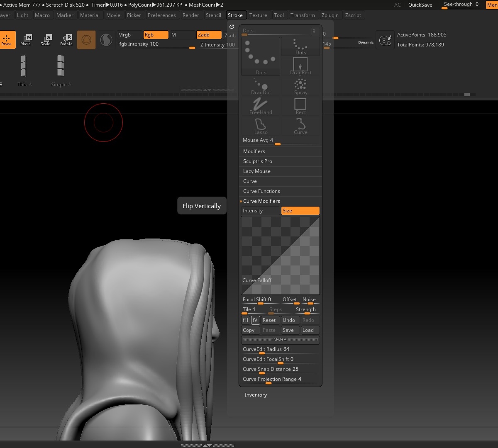Switch to the Move mode icon
The height and width of the screenshot is (448, 498).
point(26,40)
